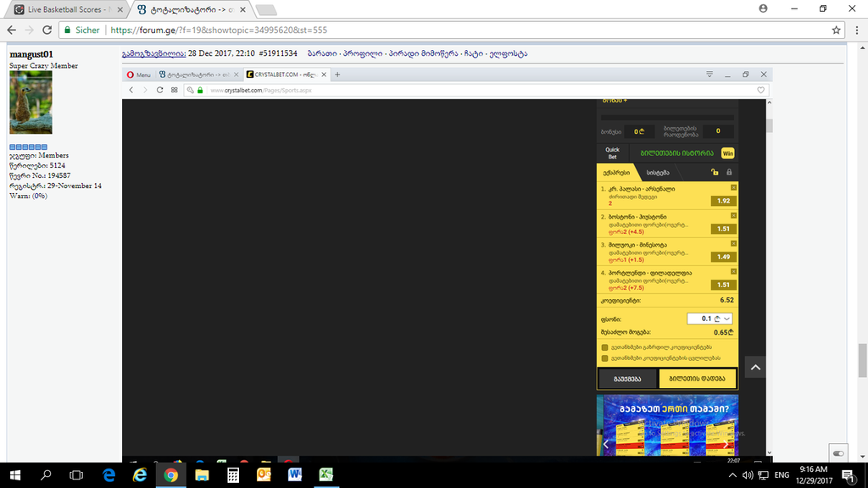
Task: Click the Chrome page vertical scrollbar thumb
Action: [x=862, y=360]
